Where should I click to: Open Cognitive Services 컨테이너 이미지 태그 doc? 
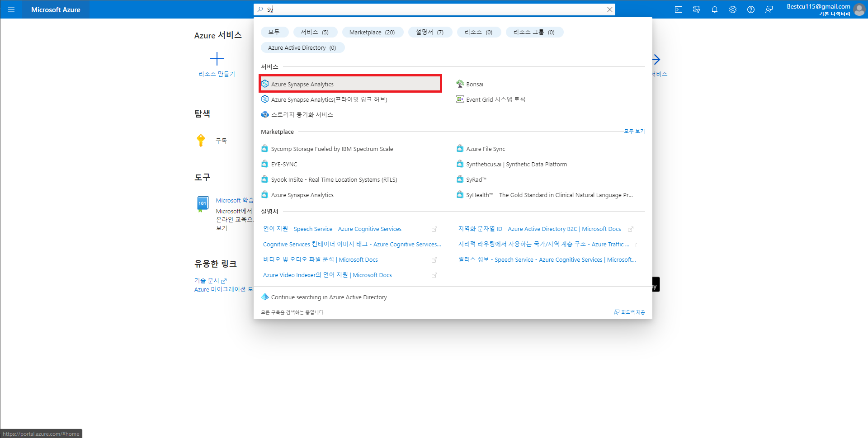pyautogui.click(x=352, y=245)
